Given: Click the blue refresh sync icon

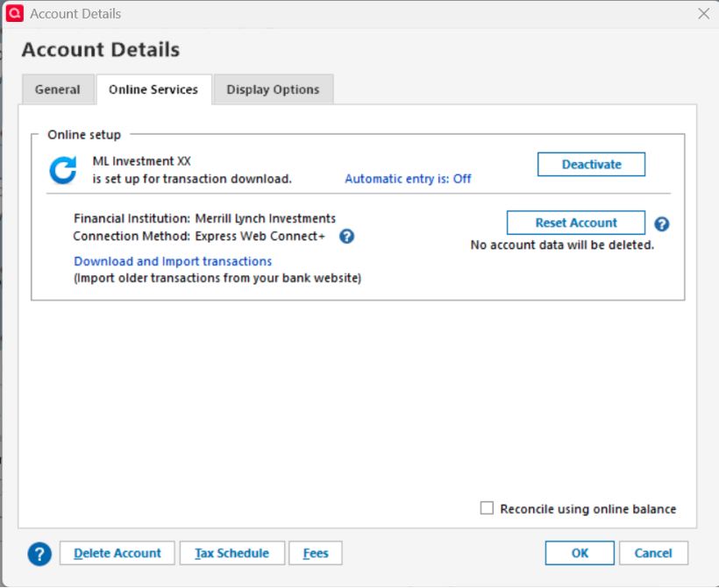Looking at the screenshot, I should point(63,170).
